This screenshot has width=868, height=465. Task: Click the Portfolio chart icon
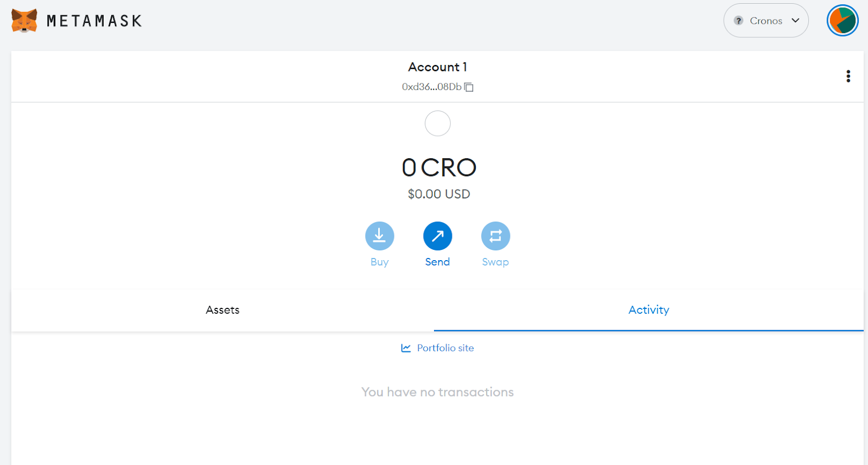point(406,348)
